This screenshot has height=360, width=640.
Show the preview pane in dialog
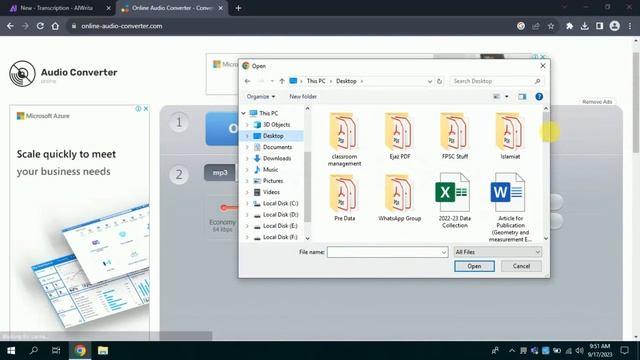[522, 97]
